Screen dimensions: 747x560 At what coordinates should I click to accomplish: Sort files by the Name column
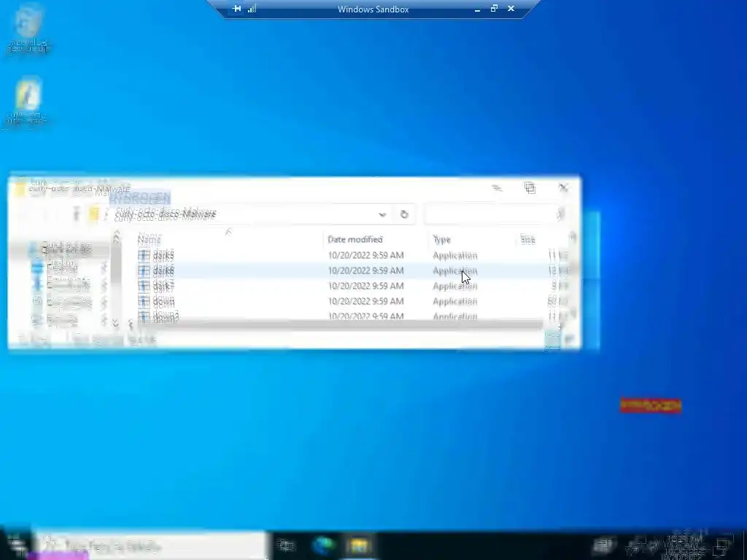point(150,239)
